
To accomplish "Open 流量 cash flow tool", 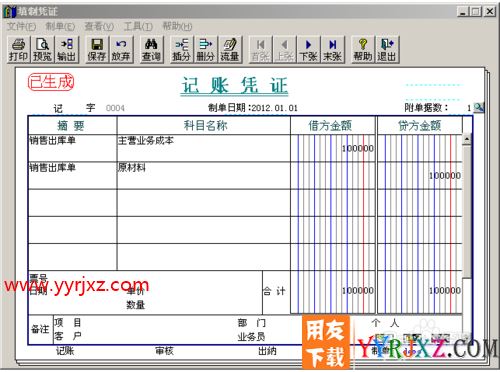I will (230, 50).
